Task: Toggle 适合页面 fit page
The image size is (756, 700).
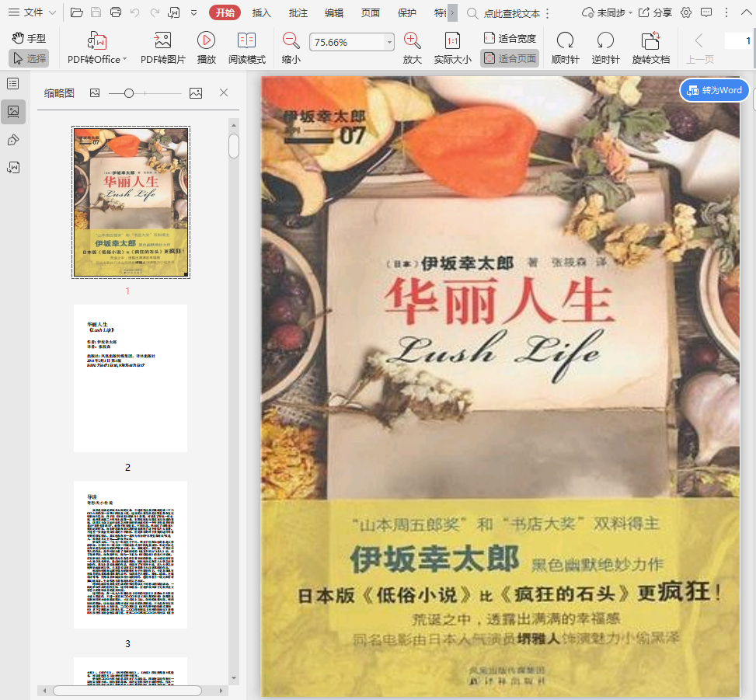Action: tap(510, 58)
